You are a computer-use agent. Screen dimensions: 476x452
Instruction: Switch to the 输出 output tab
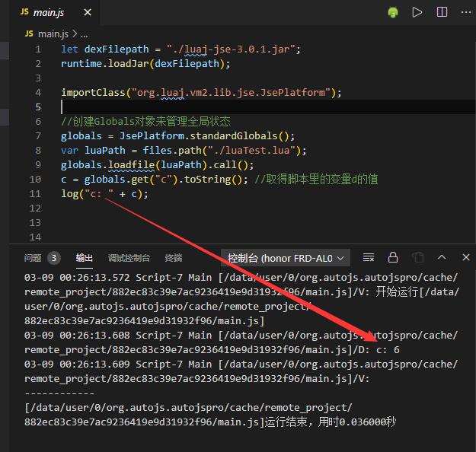point(84,258)
